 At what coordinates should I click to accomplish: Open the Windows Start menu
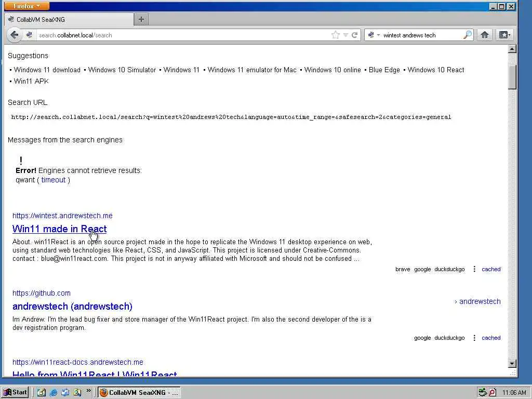tap(15, 392)
